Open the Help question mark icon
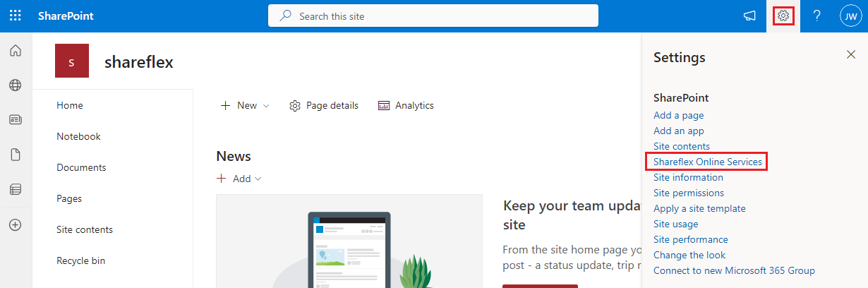The image size is (868, 288). [x=816, y=16]
